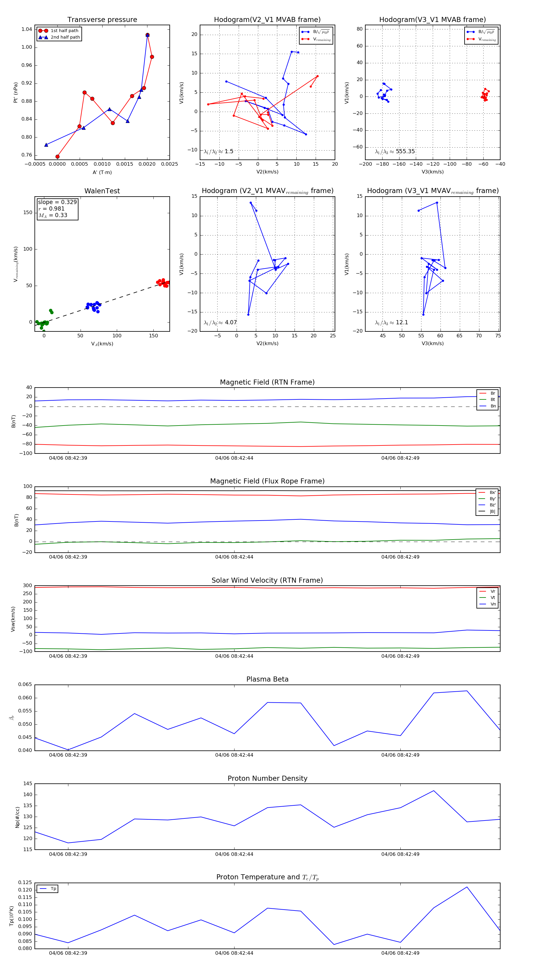
Task: Click the "Tp(10⁶K)" y-axis label
Action: [12, 916]
